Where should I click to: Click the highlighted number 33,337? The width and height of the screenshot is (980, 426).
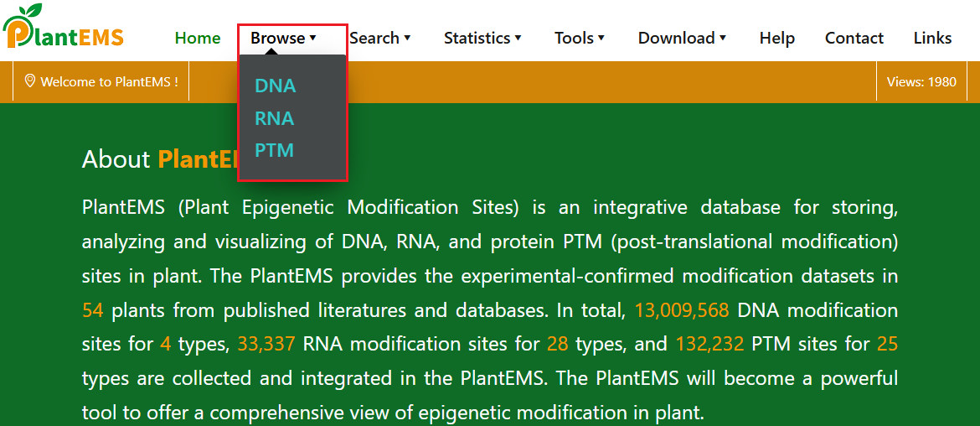pyautogui.click(x=266, y=344)
